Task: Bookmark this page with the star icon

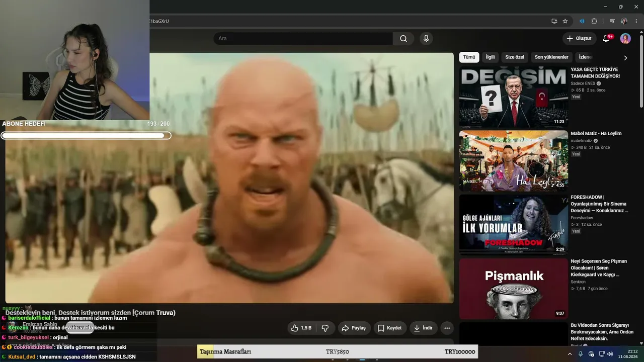Action: click(565, 21)
